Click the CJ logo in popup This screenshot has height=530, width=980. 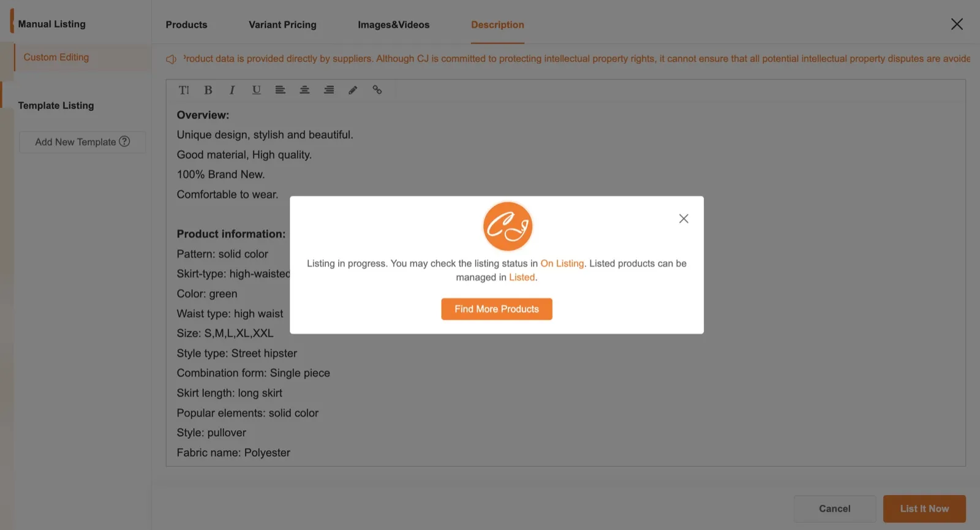coord(508,226)
